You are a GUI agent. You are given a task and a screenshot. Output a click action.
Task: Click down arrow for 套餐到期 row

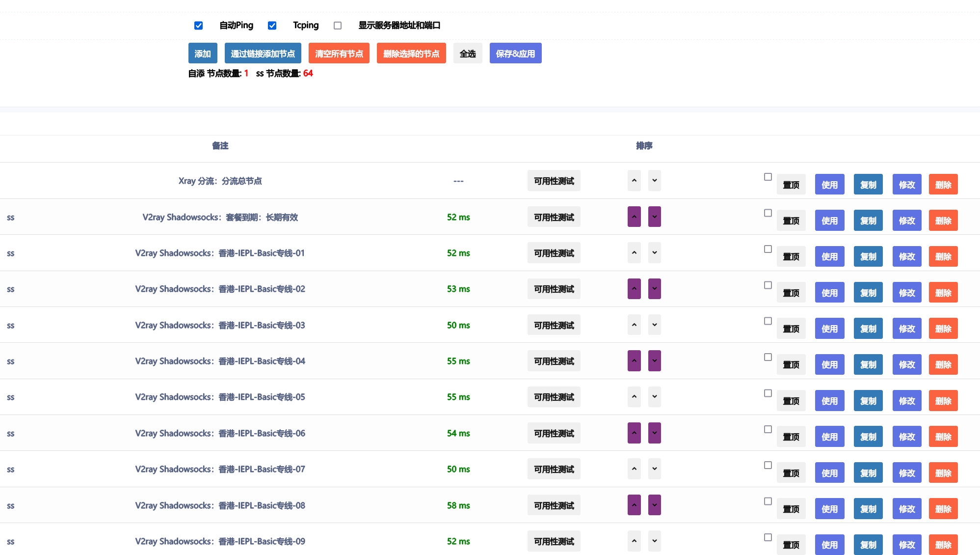(655, 217)
